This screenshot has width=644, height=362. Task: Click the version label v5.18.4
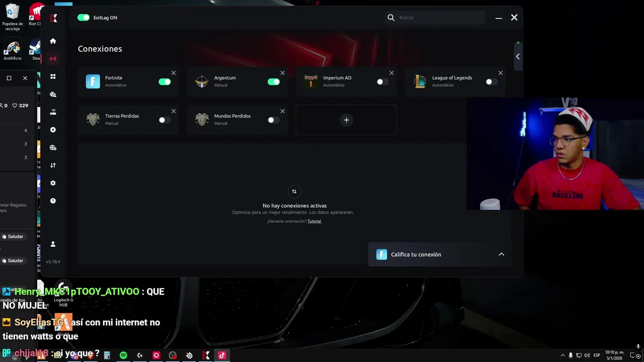pos(53,262)
